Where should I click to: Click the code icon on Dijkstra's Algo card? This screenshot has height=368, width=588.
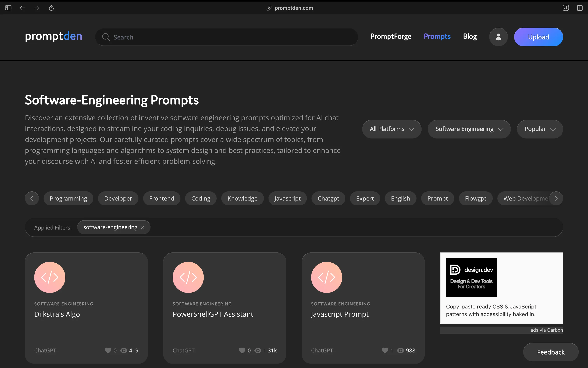(50, 277)
